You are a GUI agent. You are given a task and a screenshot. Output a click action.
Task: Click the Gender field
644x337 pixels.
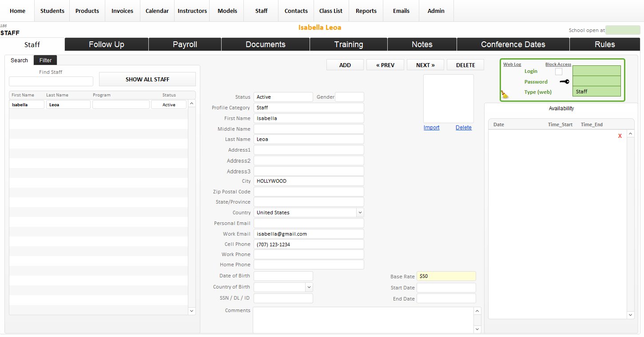pyautogui.click(x=350, y=97)
